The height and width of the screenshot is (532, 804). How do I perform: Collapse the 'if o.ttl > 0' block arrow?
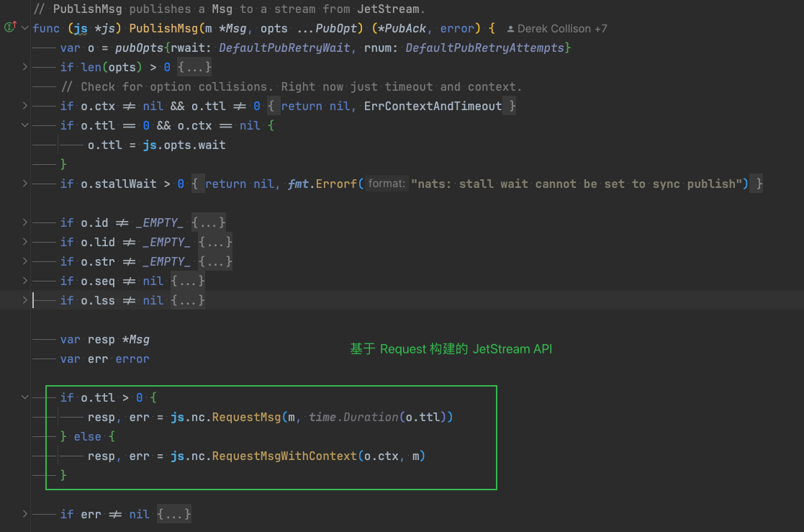click(26, 397)
